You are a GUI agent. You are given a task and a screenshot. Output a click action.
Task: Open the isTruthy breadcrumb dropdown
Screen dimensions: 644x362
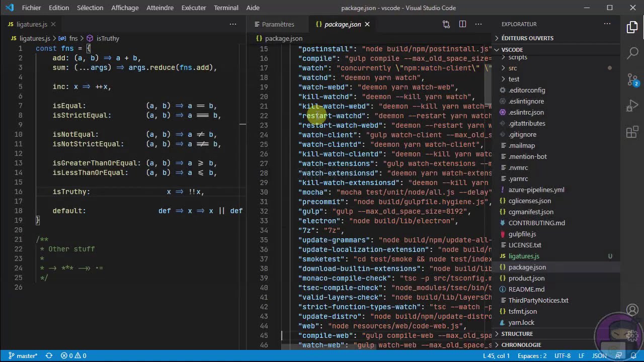(103, 38)
